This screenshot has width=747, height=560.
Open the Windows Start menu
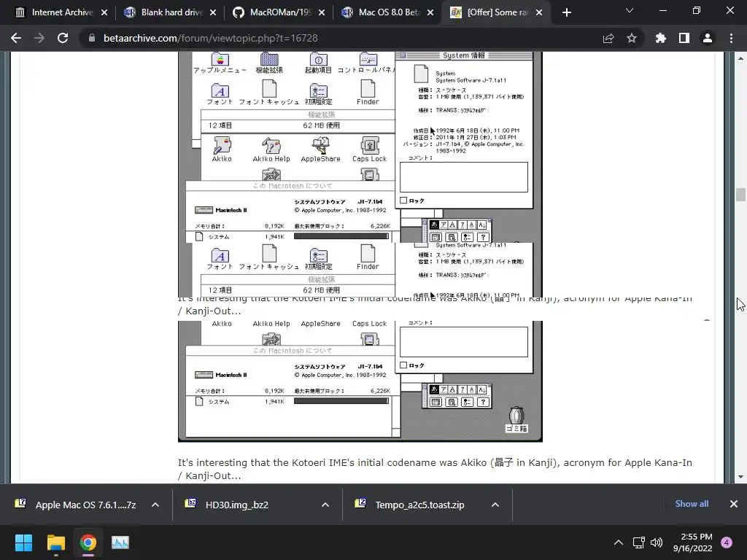point(23,542)
